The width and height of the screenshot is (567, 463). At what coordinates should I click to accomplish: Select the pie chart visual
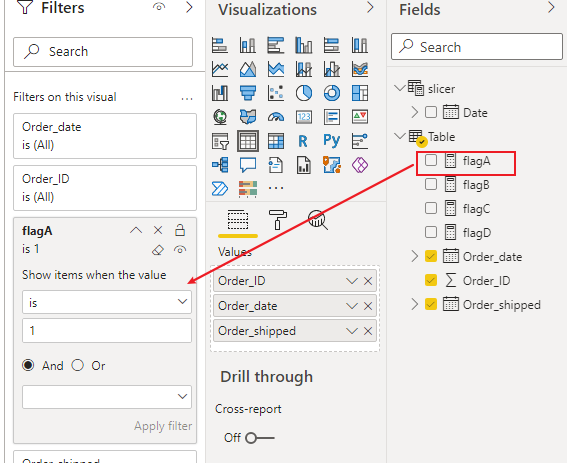pos(304,93)
